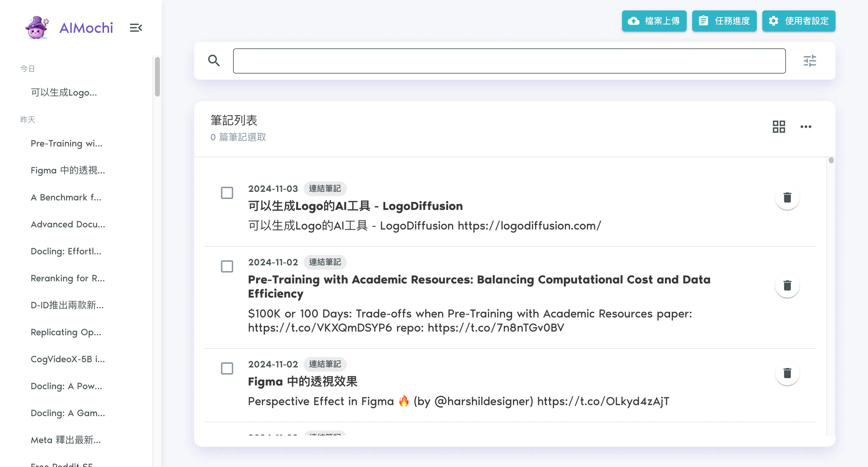Click the 0 篇筆記選取 selection count

pyautogui.click(x=238, y=137)
